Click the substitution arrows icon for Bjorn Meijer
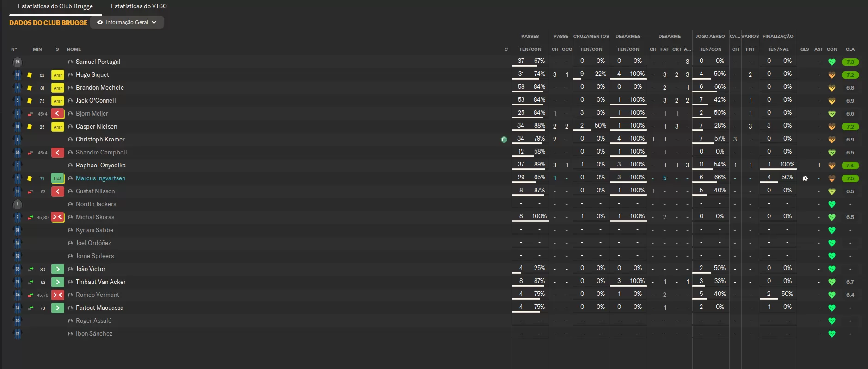This screenshot has height=369, width=868. coord(30,114)
